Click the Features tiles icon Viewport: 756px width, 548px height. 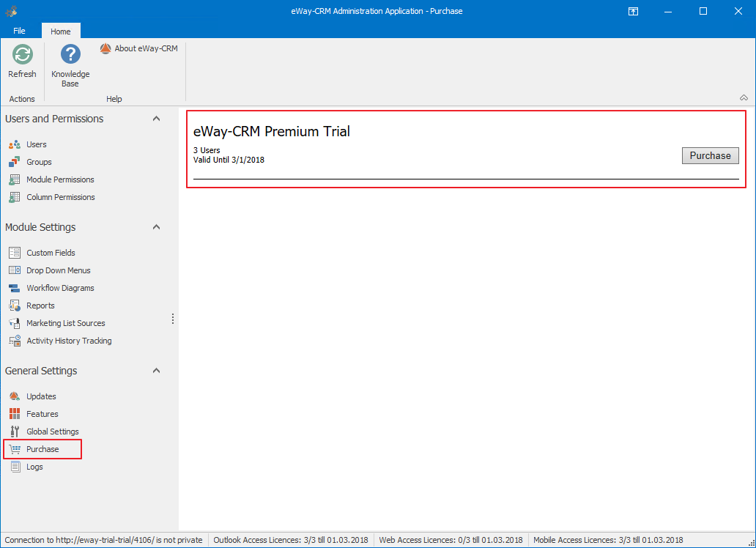click(15, 414)
